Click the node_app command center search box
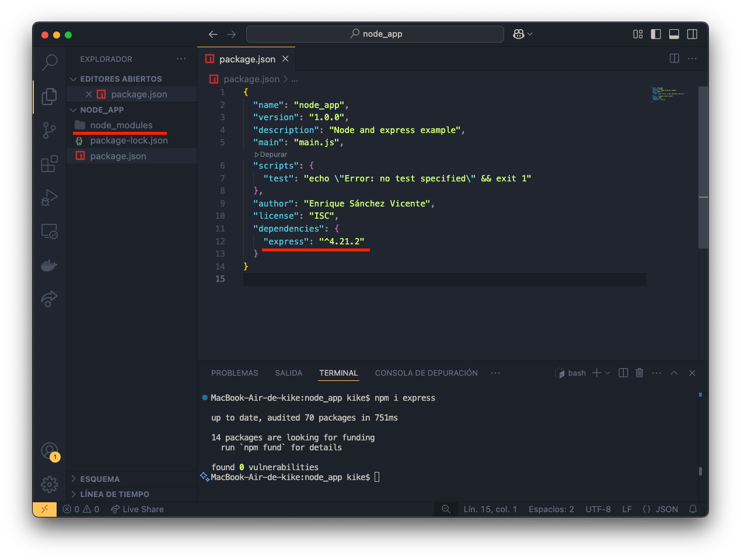The height and width of the screenshot is (560, 741). click(375, 34)
